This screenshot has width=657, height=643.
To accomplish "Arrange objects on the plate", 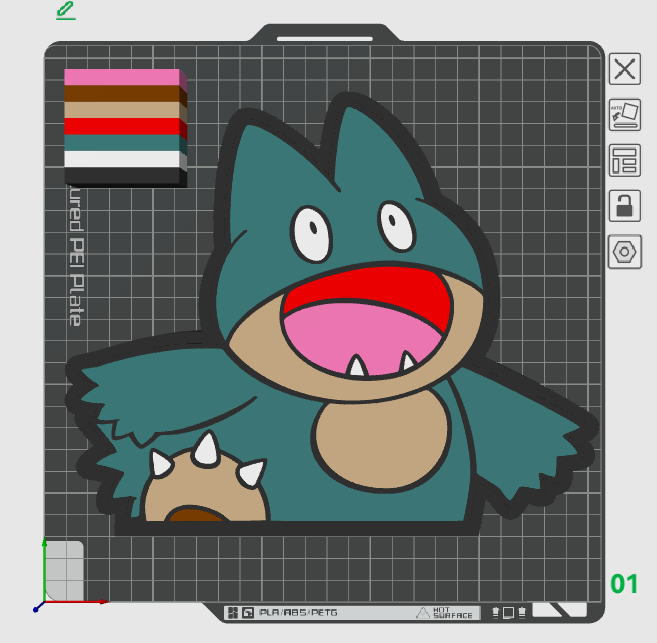I will point(625,160).
